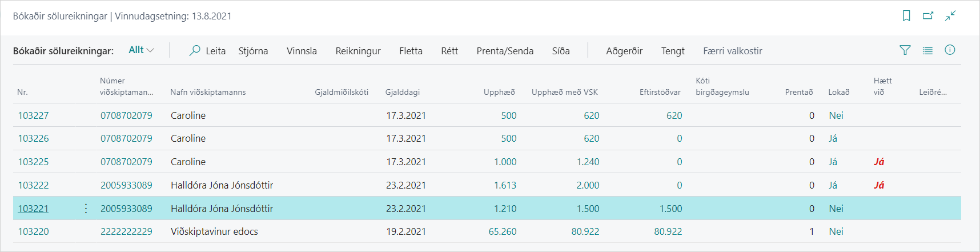
Task: Click the collapse page arrows icon
Action: (950, 16)
